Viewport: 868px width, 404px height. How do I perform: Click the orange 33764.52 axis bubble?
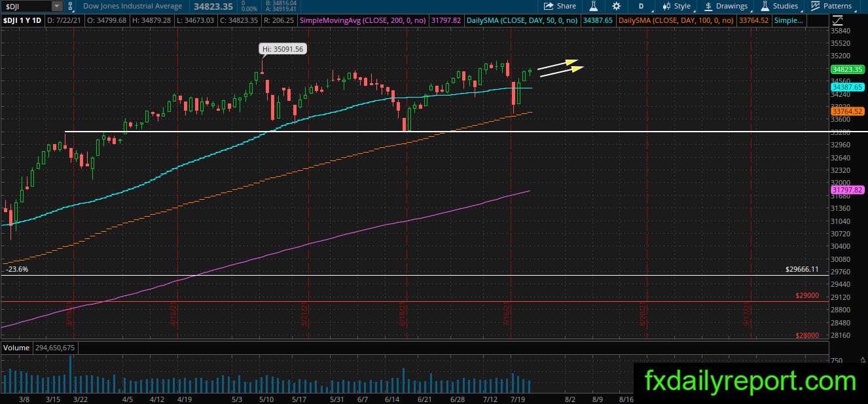pos(847,112)
